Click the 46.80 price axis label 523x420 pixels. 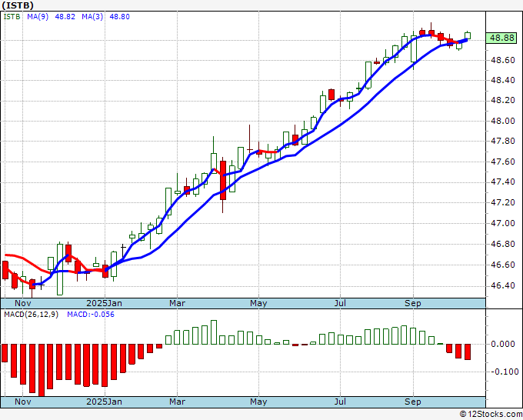pyautogui.click(x=502, y=244)
